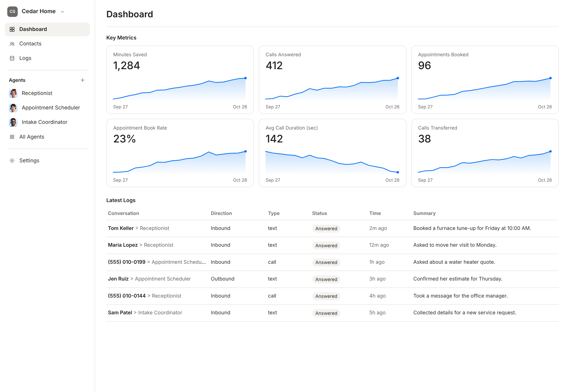
Task: Click the All Agents grid icon
Action: click(12, 137)
